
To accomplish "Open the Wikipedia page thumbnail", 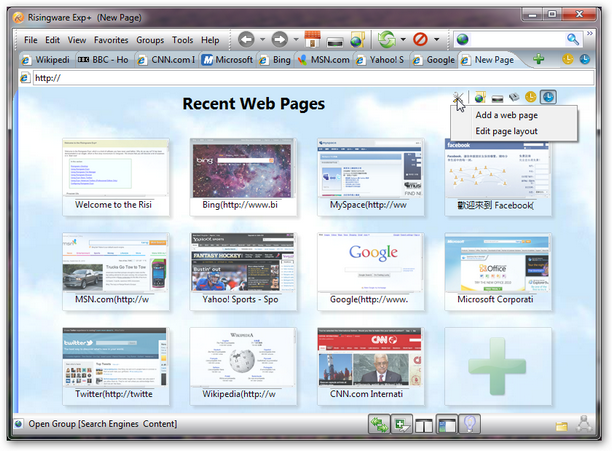I will [x=243, y=366].
